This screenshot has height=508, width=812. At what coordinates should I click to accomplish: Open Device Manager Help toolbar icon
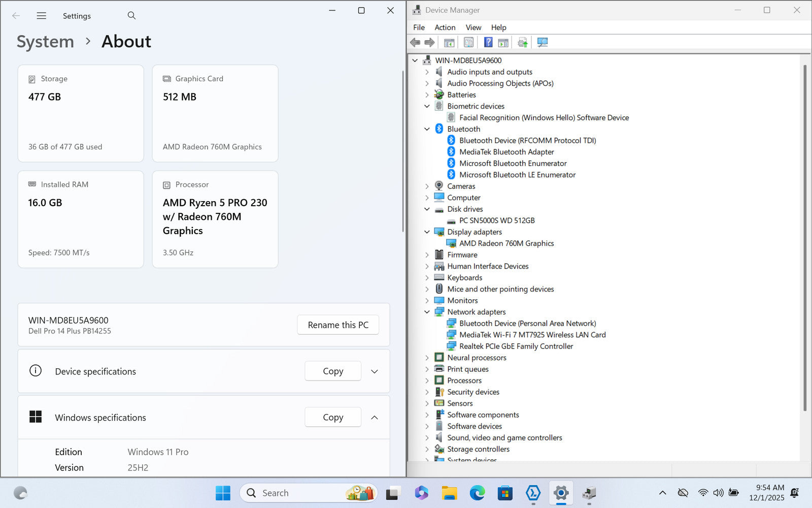point(488,42)
